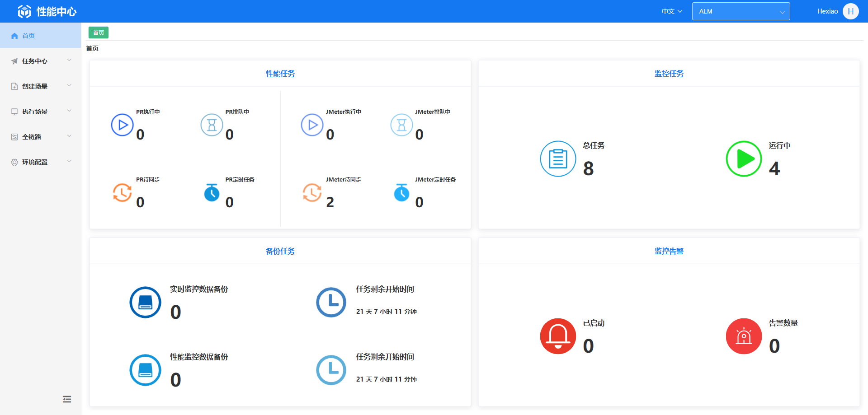The width and height of the screenshot is (868, 415).
Task: Click the JMeter待同步 sync clock icon
Action: pyautogui.click(x=312, y=193)
